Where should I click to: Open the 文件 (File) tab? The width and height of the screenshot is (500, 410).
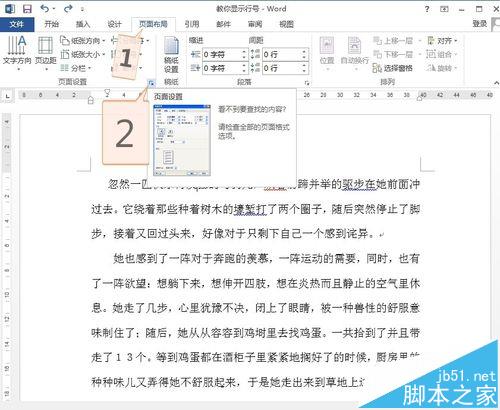click(x=17, y=24)
